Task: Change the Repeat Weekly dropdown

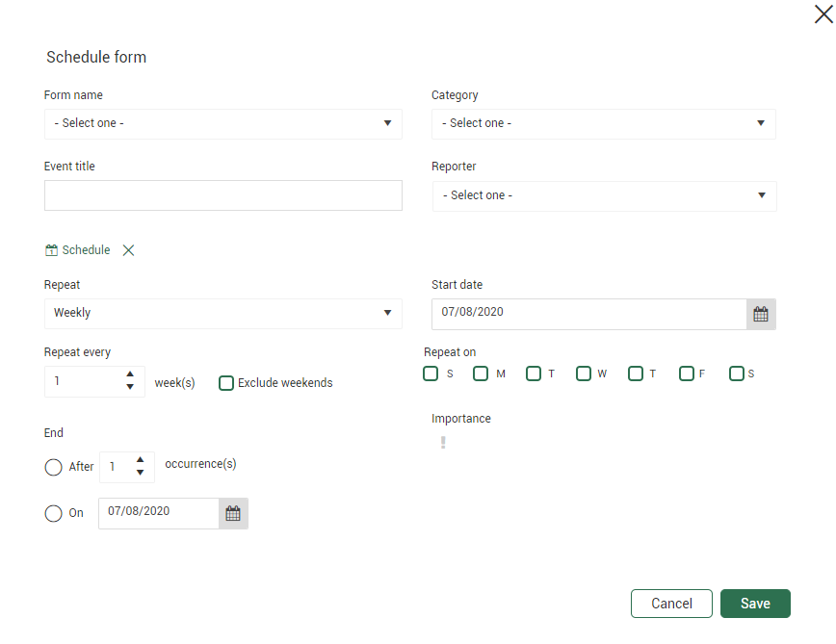Action: [x=223, y=313]
